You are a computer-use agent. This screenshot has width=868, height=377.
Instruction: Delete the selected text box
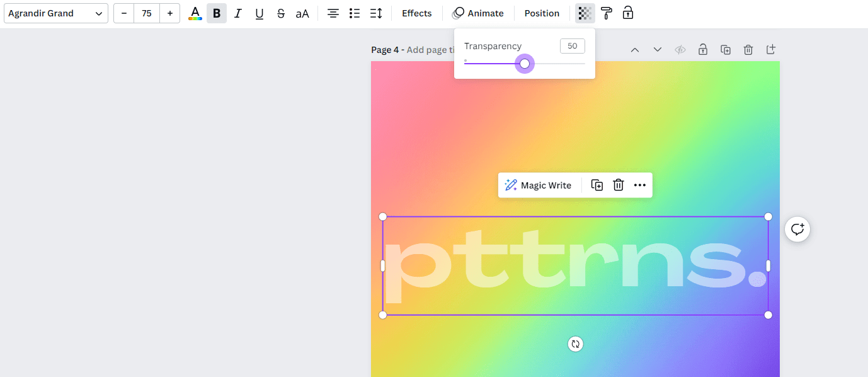click(618, 185)
